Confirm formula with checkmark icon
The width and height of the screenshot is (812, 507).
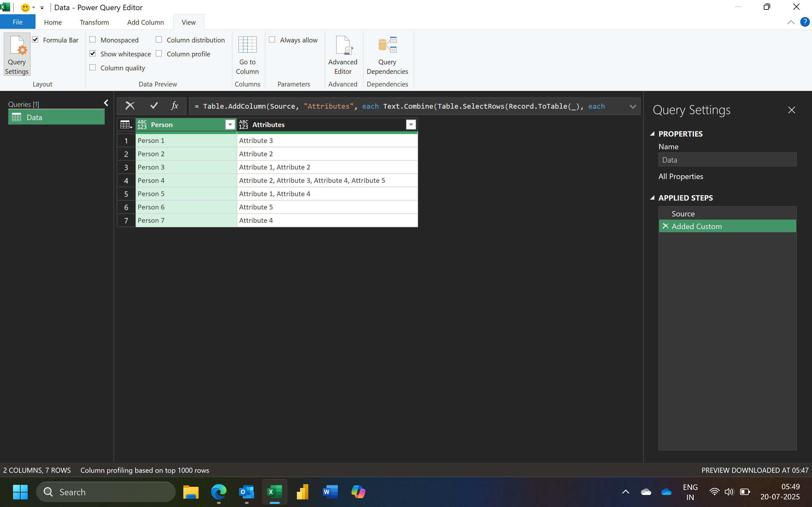point(154,106)
